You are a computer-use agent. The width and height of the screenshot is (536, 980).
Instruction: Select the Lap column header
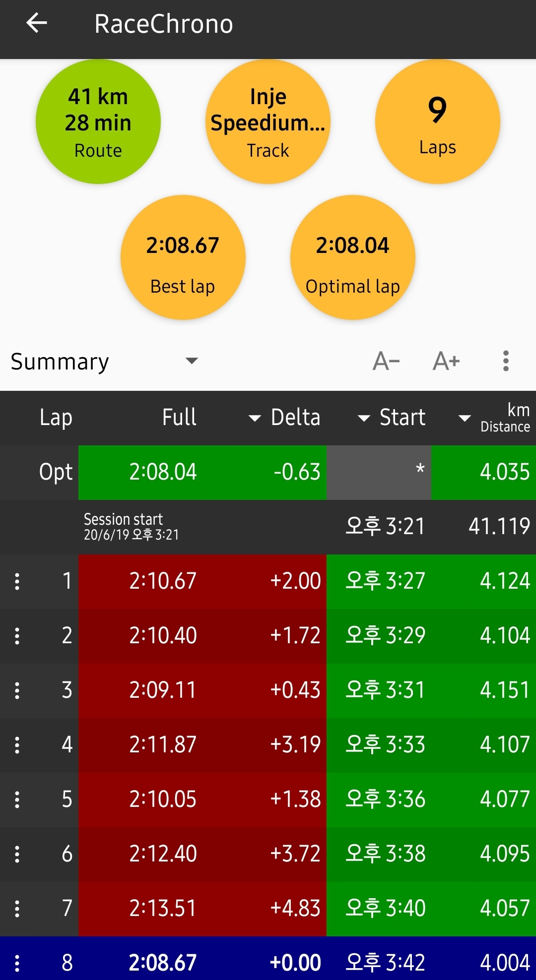pos(56,418)
